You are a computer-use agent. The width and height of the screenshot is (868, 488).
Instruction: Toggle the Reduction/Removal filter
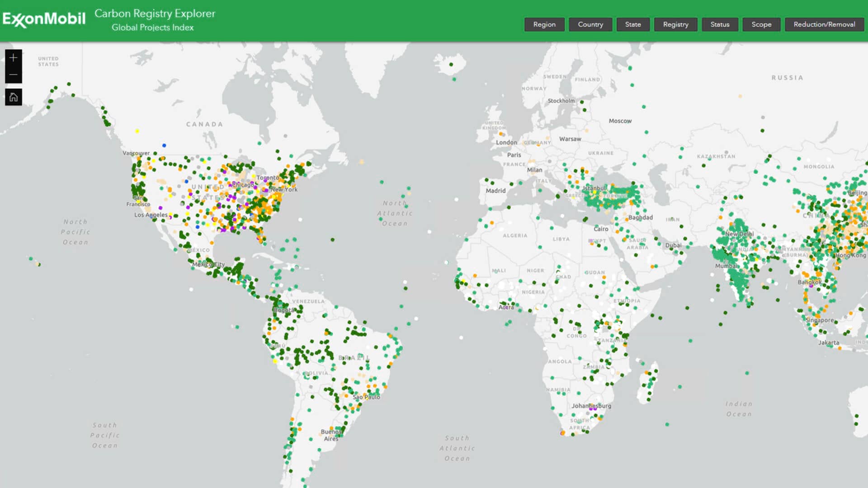tap(825, 24)
